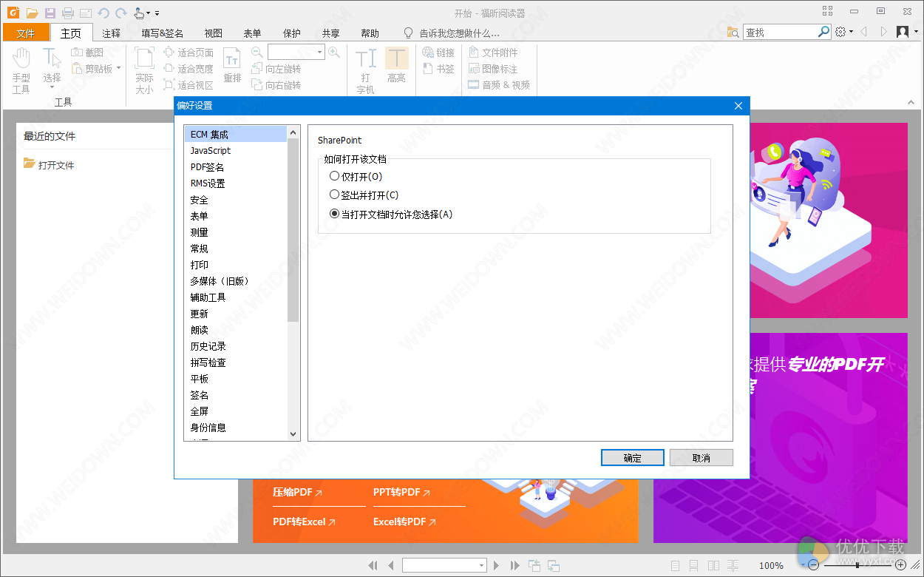Select 历史记录 in the preferences list
Viewport: 924px width, 577px height.
tap(235, 345)
